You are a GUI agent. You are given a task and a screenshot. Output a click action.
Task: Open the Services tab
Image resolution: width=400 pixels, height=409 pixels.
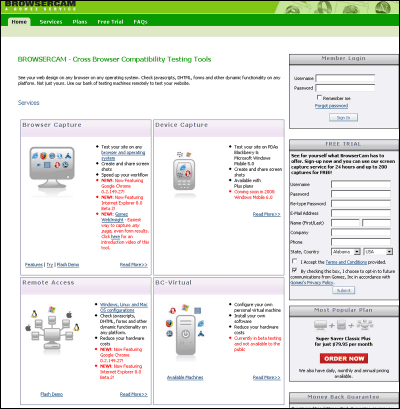click(51, 22)
